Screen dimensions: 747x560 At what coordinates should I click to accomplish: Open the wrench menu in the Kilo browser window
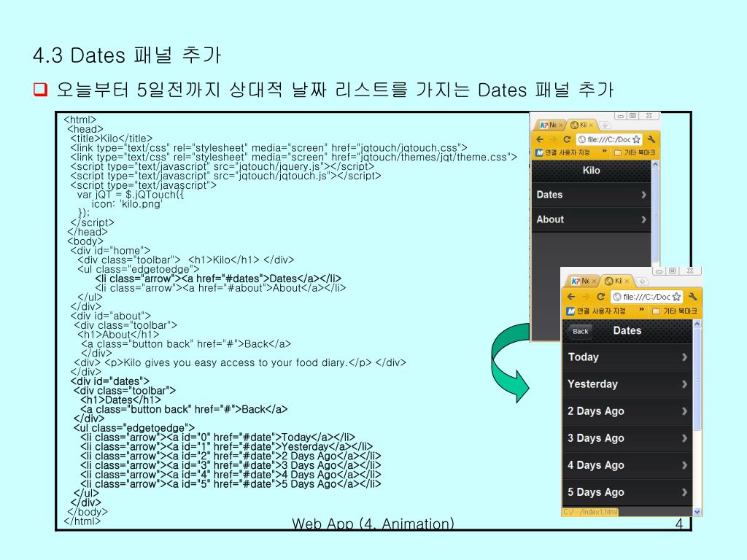coord(651,139)
